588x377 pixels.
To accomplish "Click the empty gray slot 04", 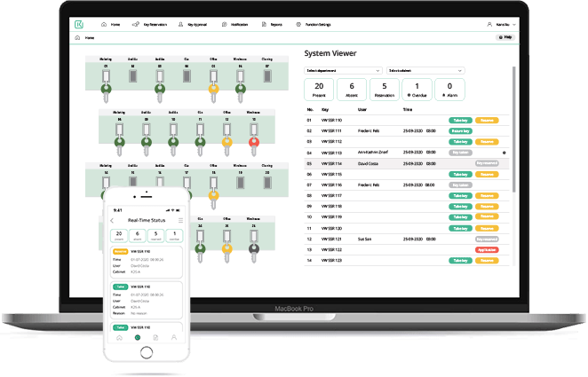I will [187, 76].
